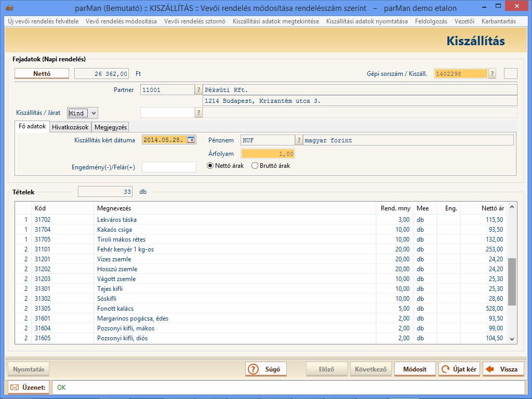Click the Rend. mny column header
Viewport: 532px width, 399px height.
[x=395, y=208]
